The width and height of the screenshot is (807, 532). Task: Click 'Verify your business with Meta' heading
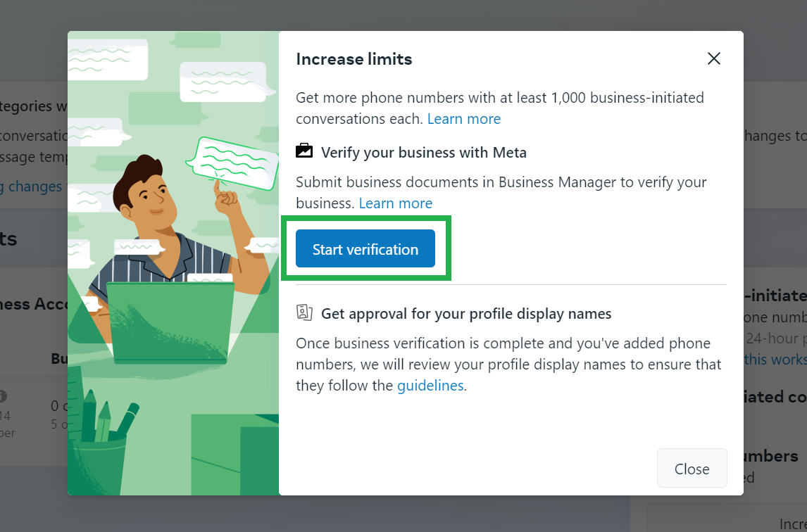(x=423, y=153)
